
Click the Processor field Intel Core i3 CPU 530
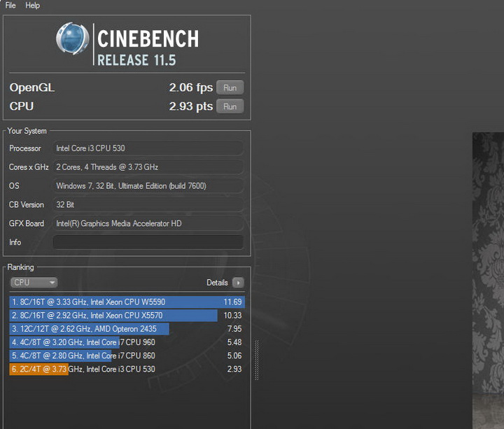148,148
